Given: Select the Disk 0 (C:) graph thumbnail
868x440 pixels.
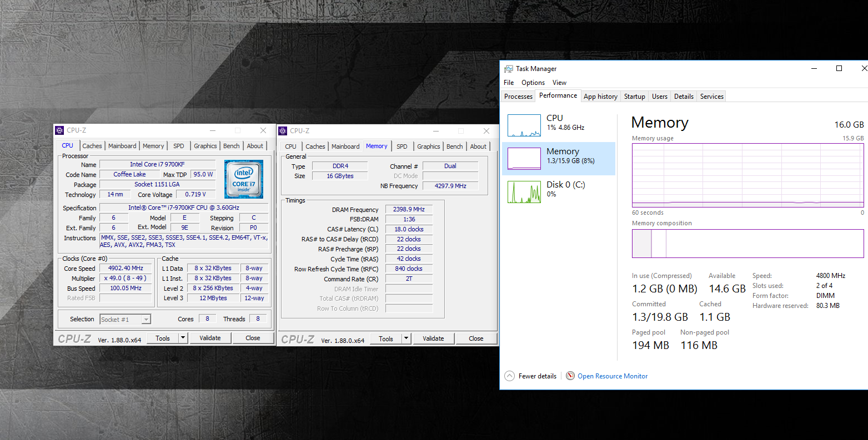Looking at the screenshot, I should pyautogui.click(x=524, y=192).
